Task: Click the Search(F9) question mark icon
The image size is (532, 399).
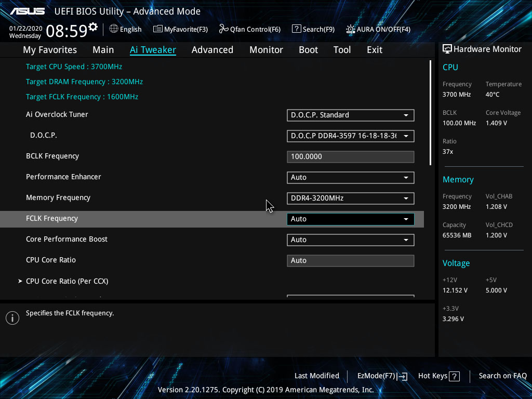Action: tap(296, 29)
